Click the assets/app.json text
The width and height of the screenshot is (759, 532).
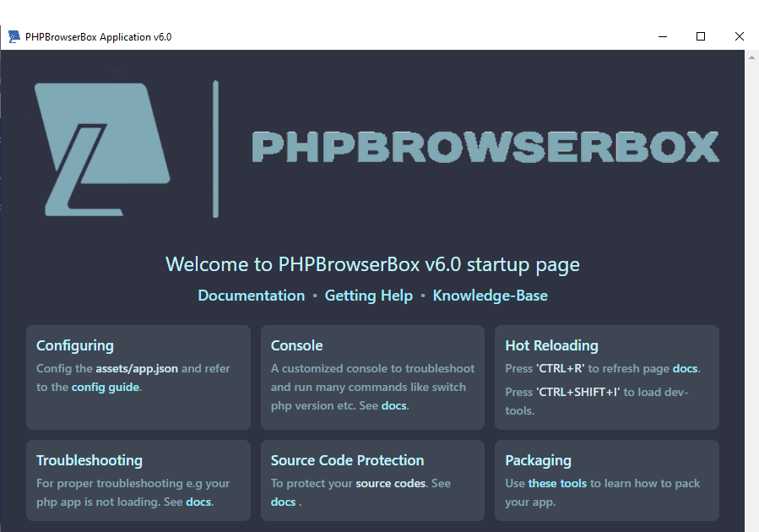(x=137, y=368)
